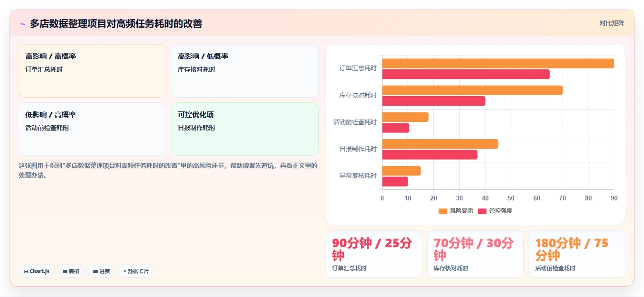The width and height of the screenshot is (644, 297).
Task: Click the orange bar for 异常复核耗时
Action: point(401,171)
